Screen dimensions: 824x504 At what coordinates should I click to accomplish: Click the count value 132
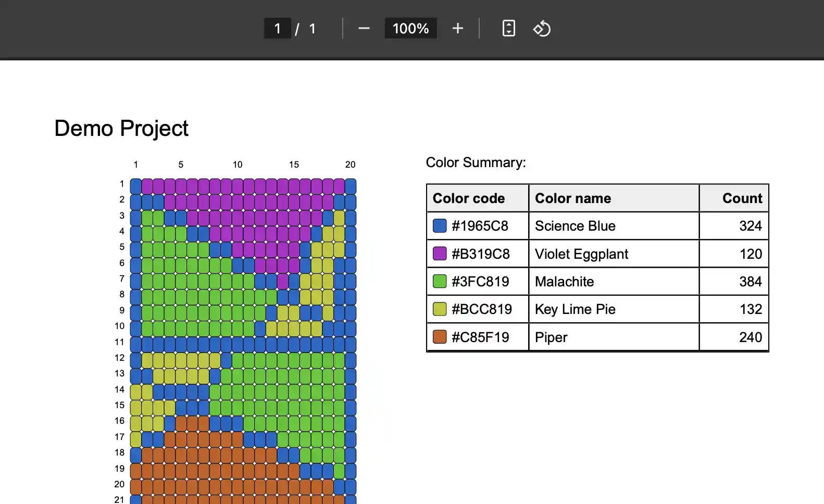coord(751,309)
